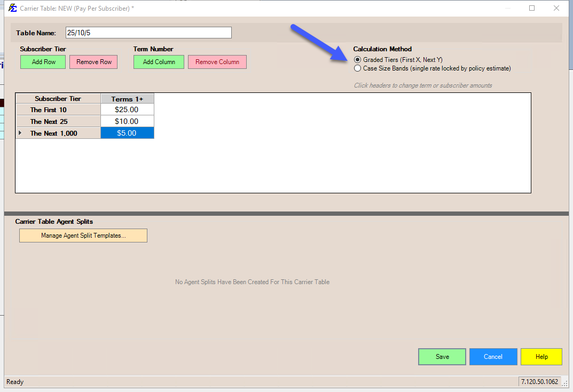Click Remove Column button

click(217, 62)
